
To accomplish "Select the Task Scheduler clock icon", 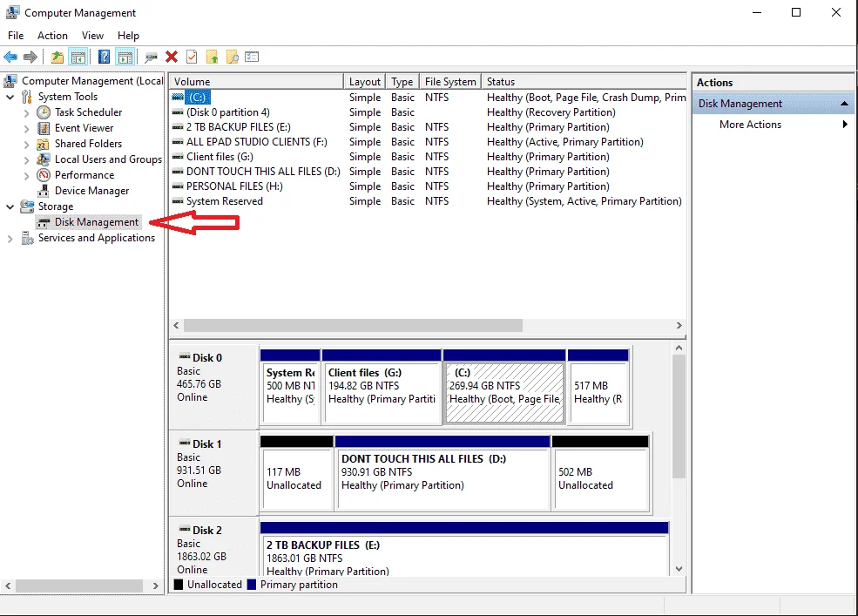I will tap(44, 112).
